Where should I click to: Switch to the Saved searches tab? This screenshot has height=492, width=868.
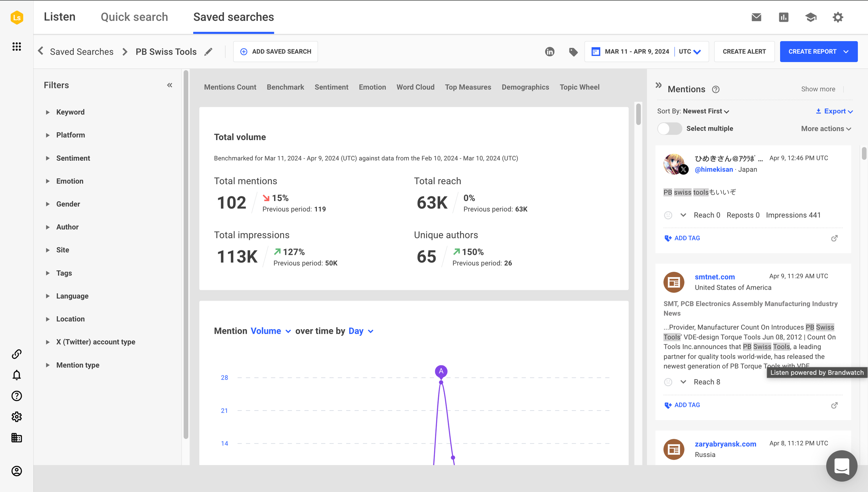pyautogui.click(x=233, y=17)
